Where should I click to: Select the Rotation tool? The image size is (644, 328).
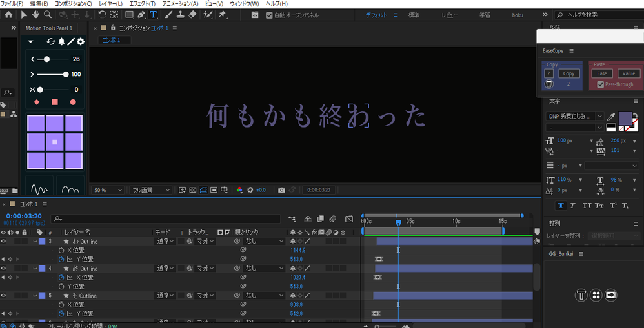click(x=102, y=15)
